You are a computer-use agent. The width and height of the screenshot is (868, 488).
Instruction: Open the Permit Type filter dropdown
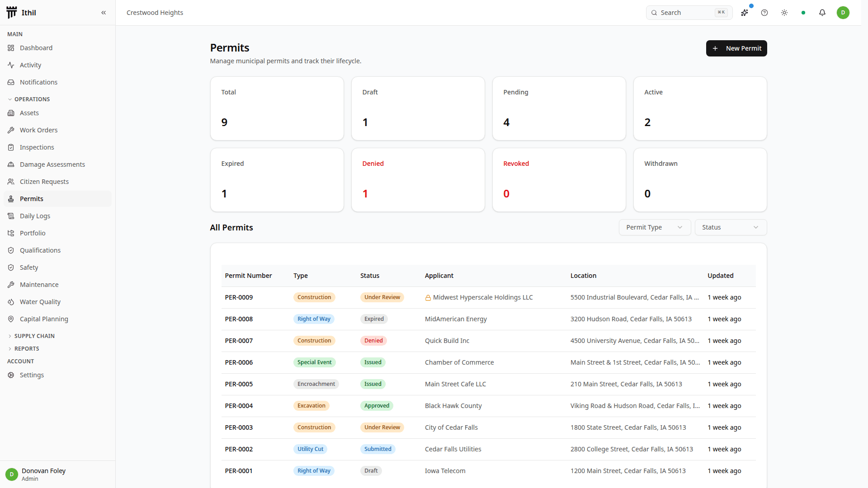coord(655,227)
